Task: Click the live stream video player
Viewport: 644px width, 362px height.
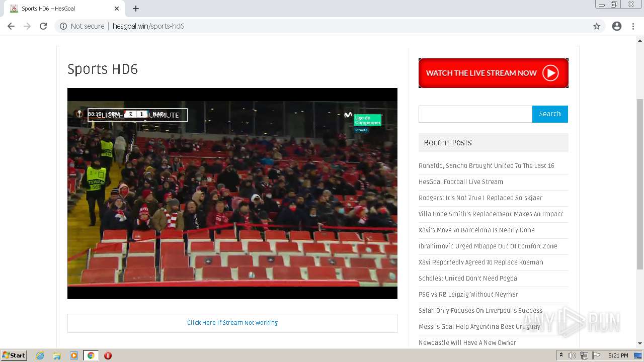Action: coord(232,194)
